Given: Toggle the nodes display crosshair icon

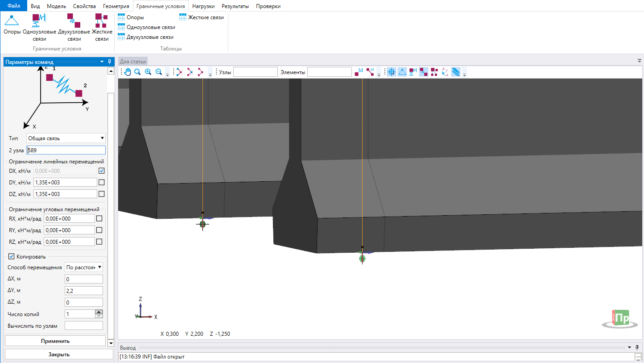Looking at the screenshot, I should pyautogui.click(x=392, y=72).
